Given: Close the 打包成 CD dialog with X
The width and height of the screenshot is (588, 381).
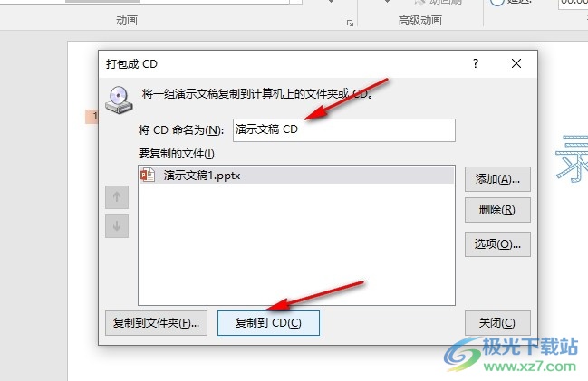Looking at the screenshot, I should pyautogui.click(x=516, y=63).
